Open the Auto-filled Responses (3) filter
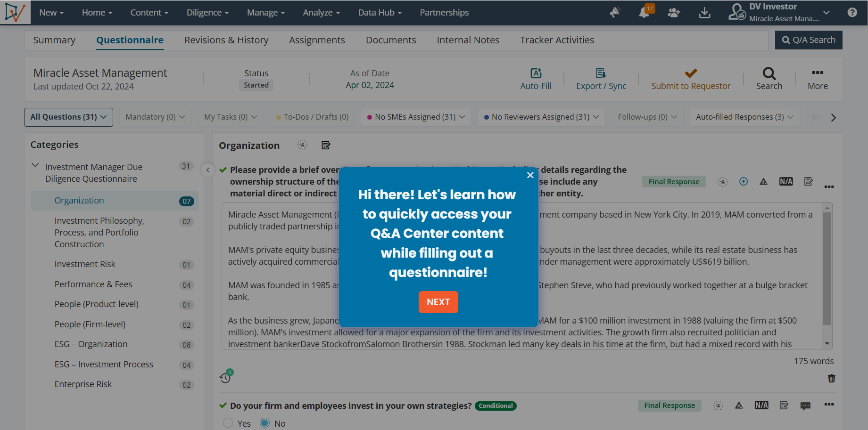This screenshot has height=430, width=868. [x=744, y=117]
